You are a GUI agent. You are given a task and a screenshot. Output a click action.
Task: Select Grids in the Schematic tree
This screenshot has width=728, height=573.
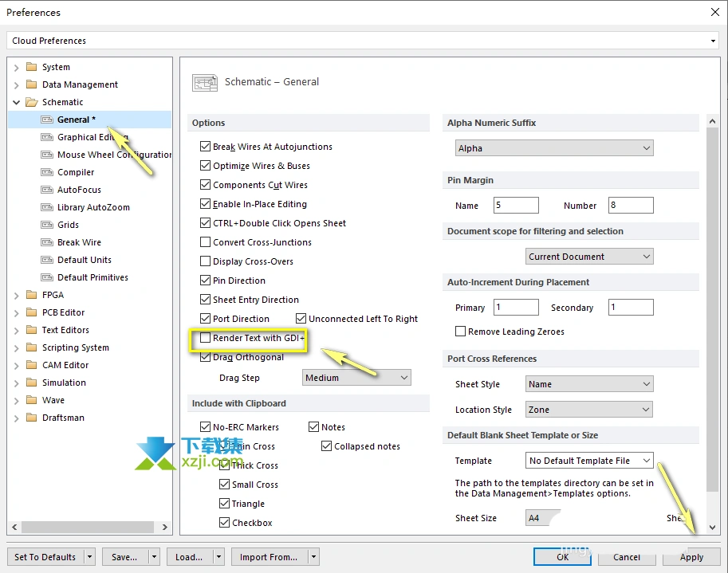[69, 225]
